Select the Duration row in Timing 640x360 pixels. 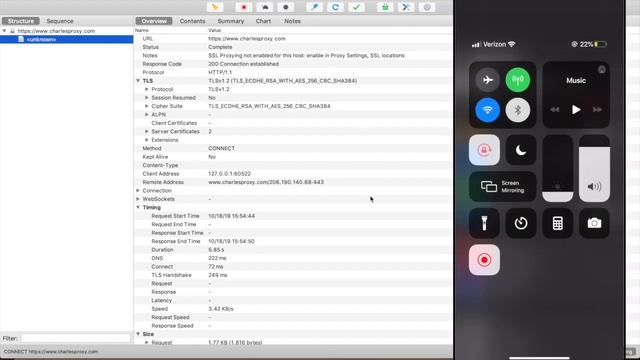tap(293, 249)
